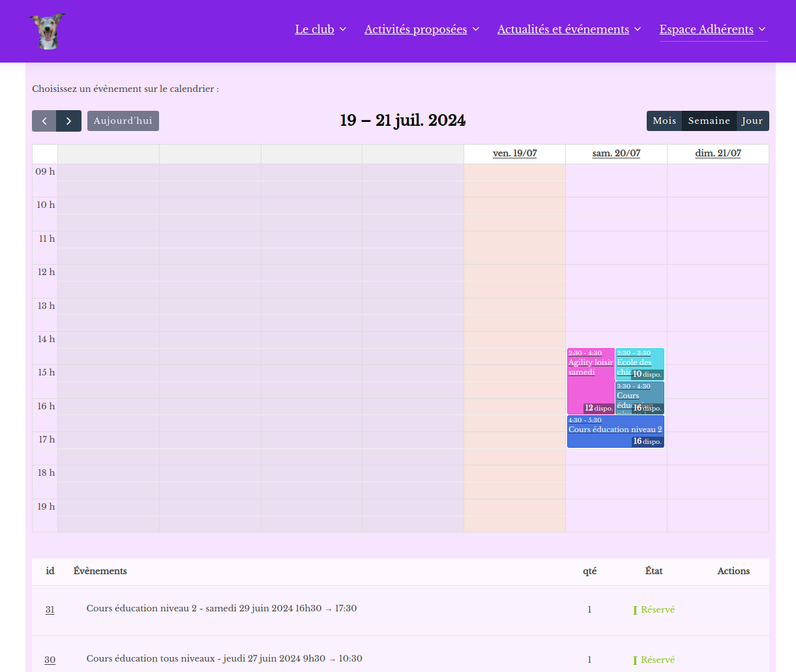Screen dimensions: 796x672
Task: Open the sam. 20/07 day header
Action: [616, 153]
